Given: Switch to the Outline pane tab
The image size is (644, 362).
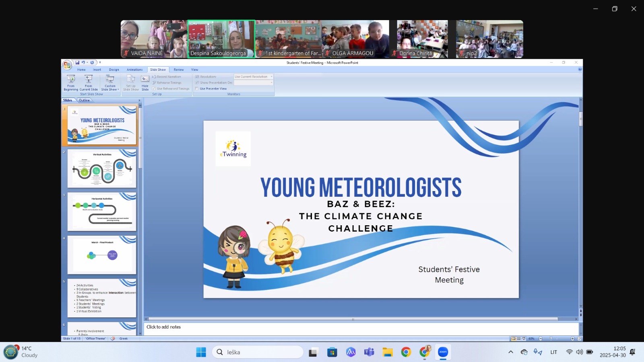Looking at the screenshot, I should click(x=84, y=100).
